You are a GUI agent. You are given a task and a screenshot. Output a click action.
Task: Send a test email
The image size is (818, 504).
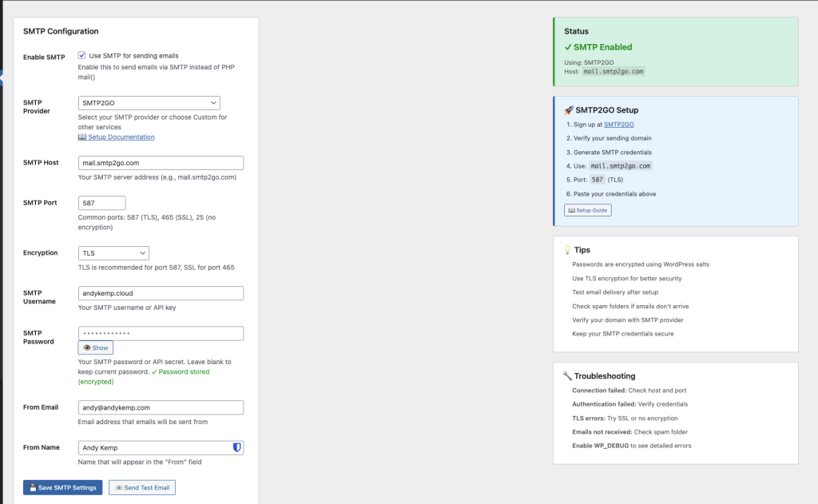click(x=141, y=487)
